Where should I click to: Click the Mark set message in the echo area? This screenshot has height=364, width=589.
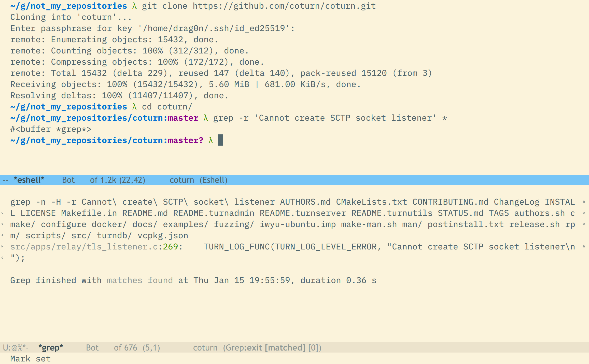30,359
